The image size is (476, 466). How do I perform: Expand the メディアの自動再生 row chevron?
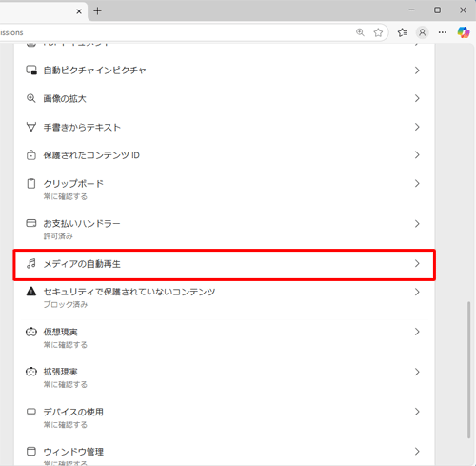(x=417, y=263)
